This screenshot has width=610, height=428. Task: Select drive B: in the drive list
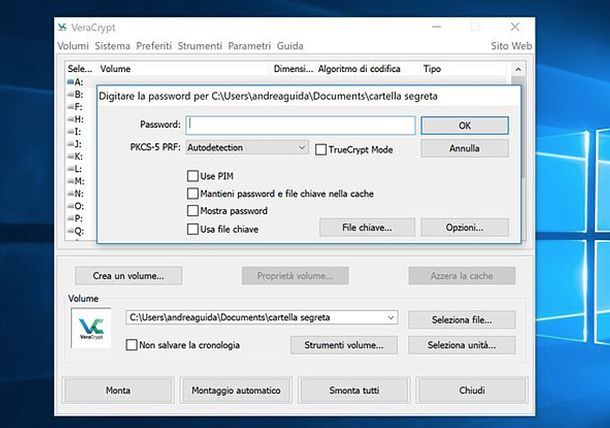coord(75,94)
